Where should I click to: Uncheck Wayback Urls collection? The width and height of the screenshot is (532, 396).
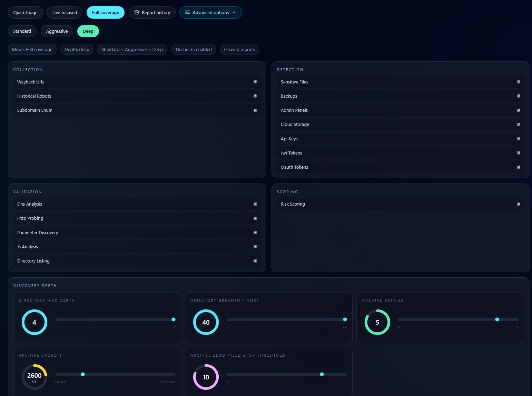255,82
